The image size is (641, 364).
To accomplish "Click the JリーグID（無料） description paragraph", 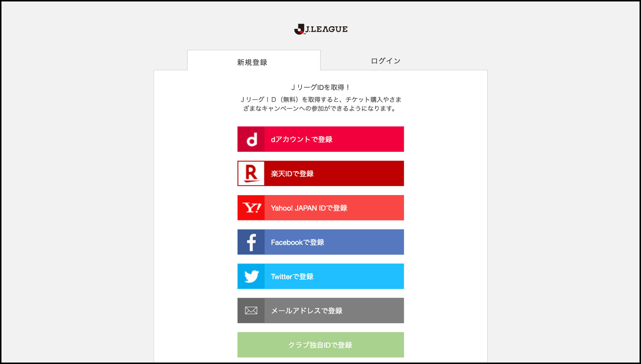I will pos(320,104).
